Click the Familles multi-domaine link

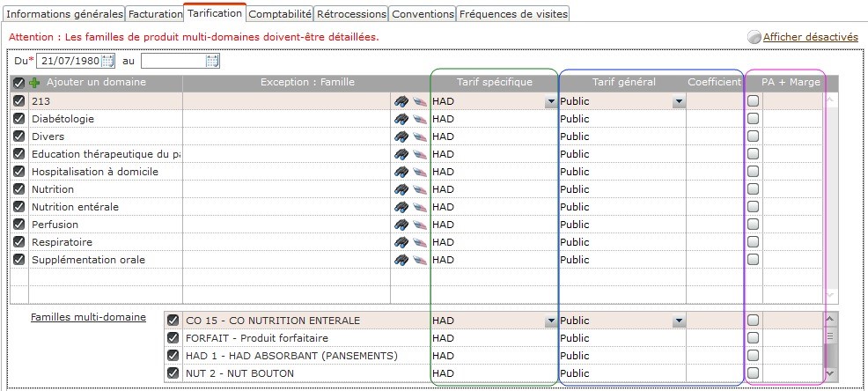pos(88,317)
